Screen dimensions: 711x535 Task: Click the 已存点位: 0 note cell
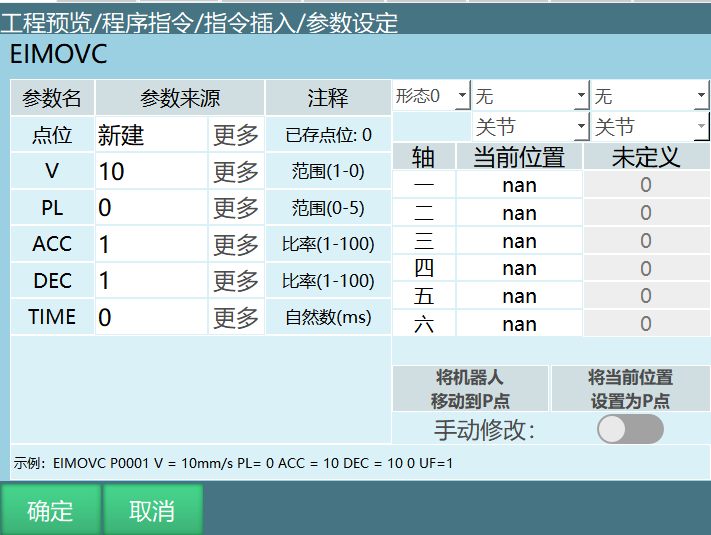click(x=328, y=135)
